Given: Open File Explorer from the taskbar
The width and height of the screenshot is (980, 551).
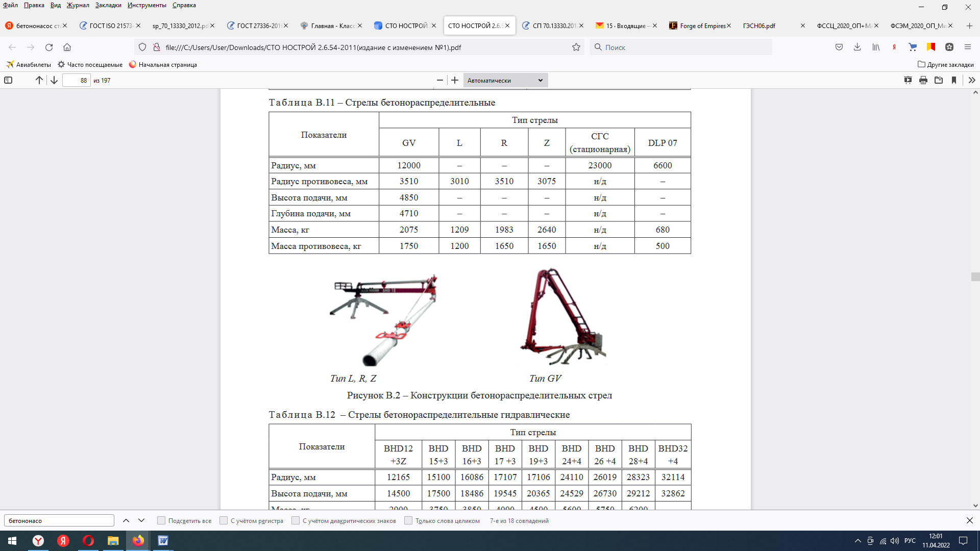Looking at the screenshot, I should (113, 541).
